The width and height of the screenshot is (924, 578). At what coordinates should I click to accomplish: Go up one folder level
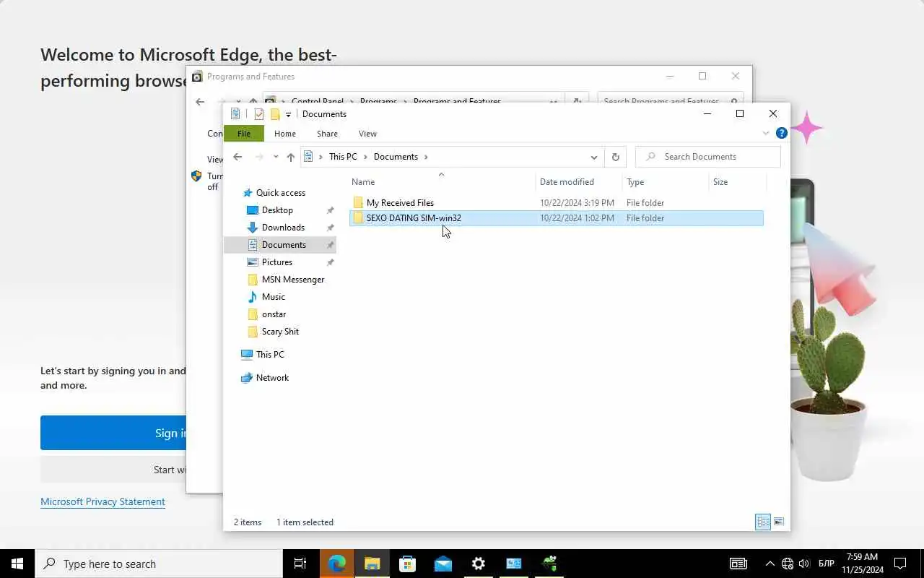point(290,157)
